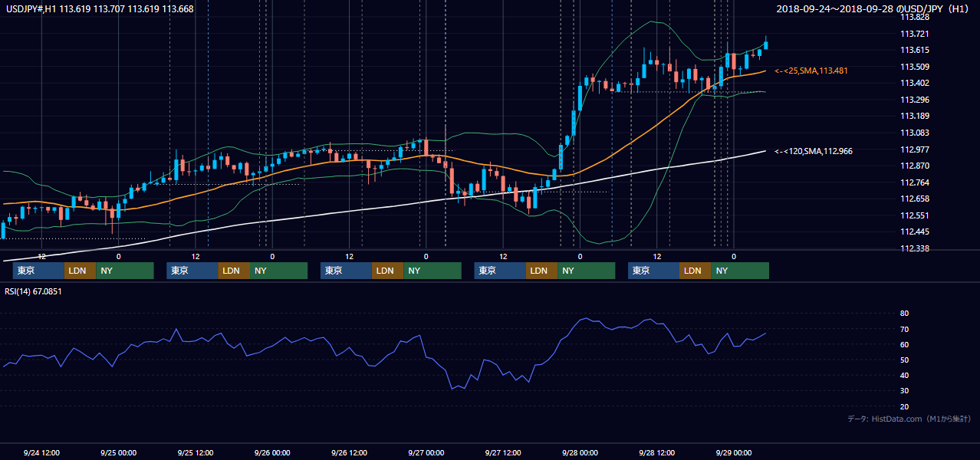
Task: Click price axis value 112.977
Action: (x=914, y=149)
